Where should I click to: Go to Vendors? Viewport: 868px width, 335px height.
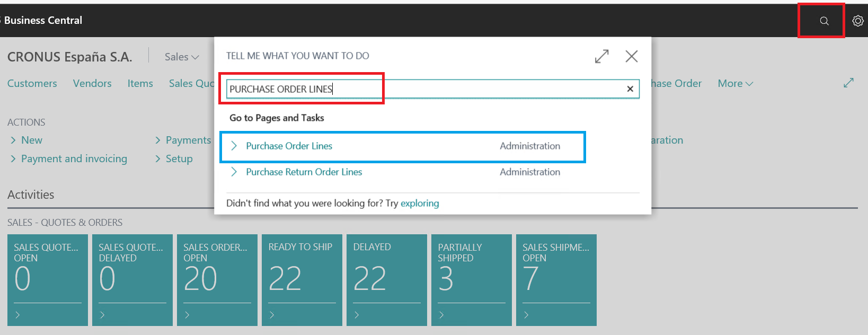(x=92, y=83)
